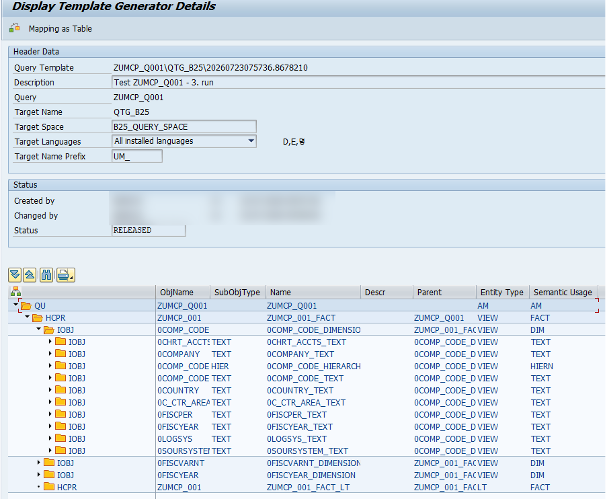
Task: Collapse the 0COMP_CODE IOBJ node
Action: click(39, 329)
